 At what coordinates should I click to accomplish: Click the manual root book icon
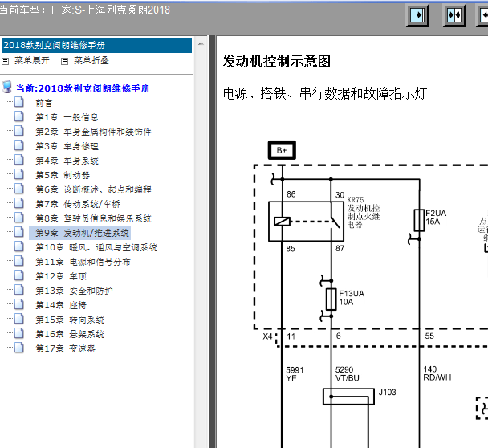[x=7, y=87]
